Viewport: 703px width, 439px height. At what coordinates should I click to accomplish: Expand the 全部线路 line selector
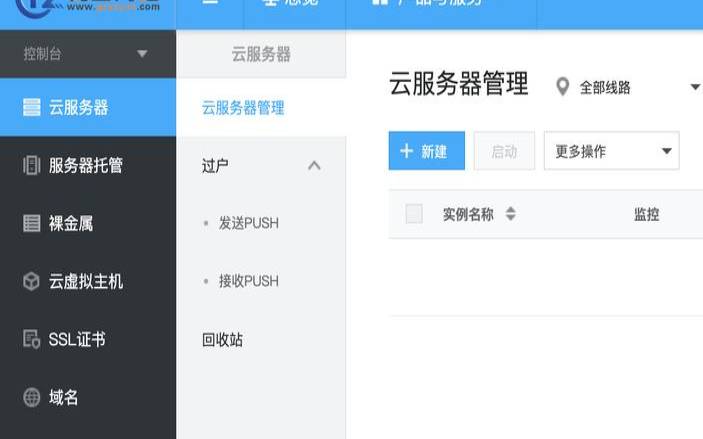pyautogui.click(x=695, y=87)
